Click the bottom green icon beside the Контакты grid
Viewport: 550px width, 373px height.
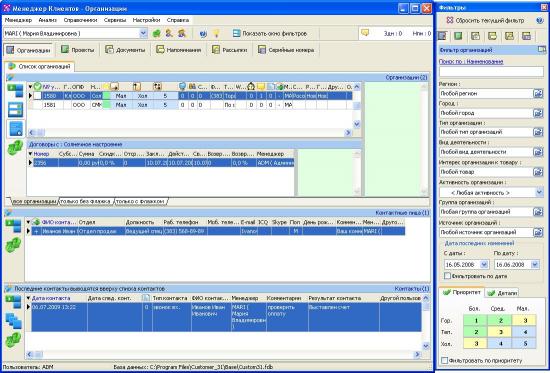click(13, 340)
